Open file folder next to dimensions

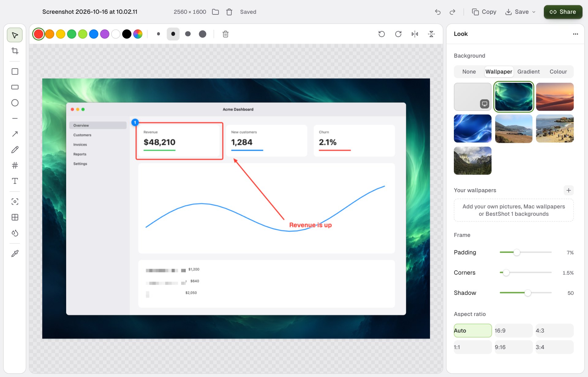point(216,12)
